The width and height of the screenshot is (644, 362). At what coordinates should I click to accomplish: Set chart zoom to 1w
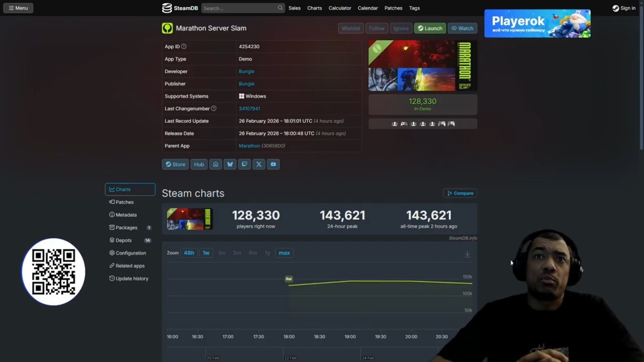coord(206,253)
